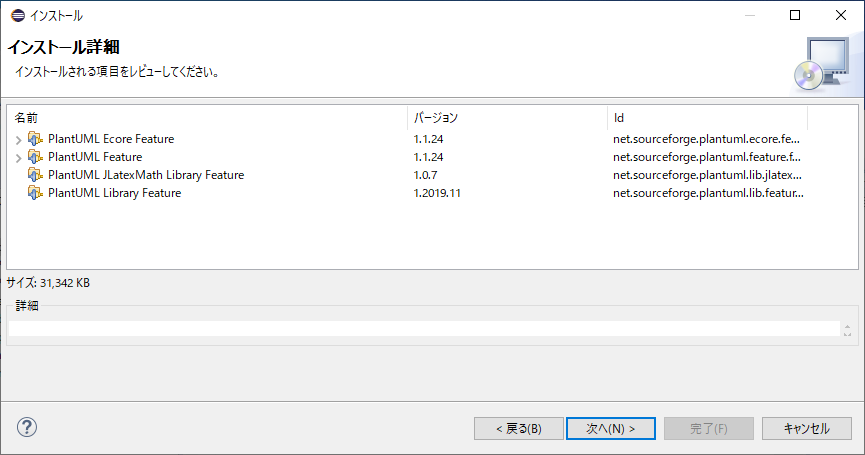This screenshot has width=865, height=455.
Task: Proceed with the 次へ(N) button
Action: 610,428
